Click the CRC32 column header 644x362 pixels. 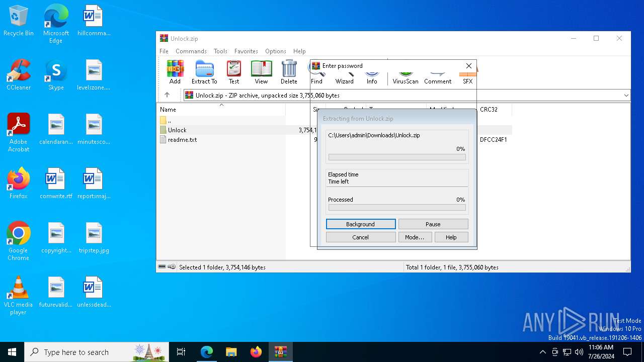tap(494, 109)
